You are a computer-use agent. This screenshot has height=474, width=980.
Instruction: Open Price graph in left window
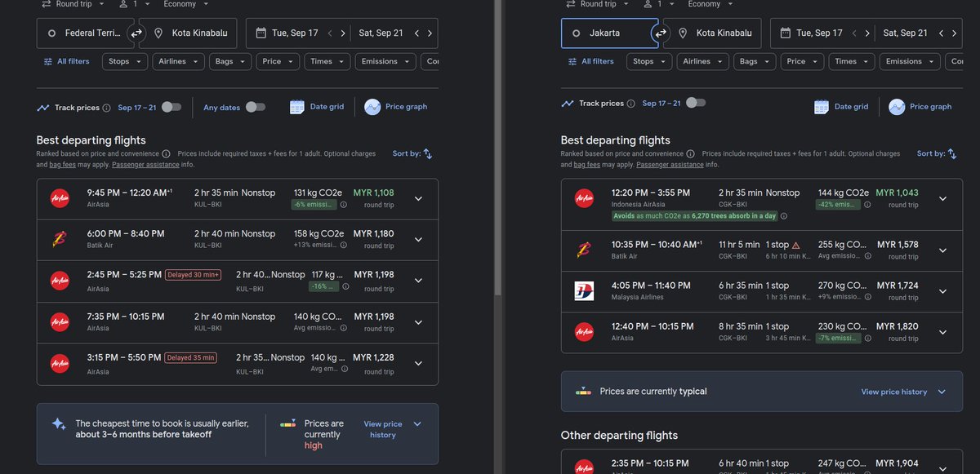396,107
